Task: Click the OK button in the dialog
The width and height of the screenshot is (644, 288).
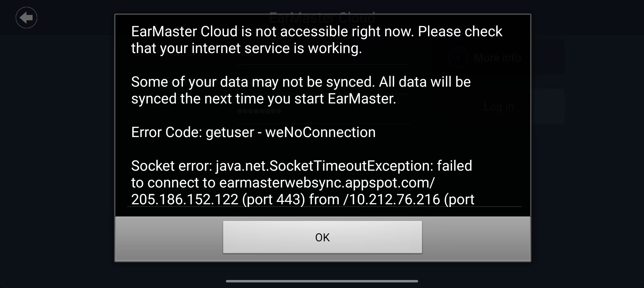Action: (x=323, y=237)
